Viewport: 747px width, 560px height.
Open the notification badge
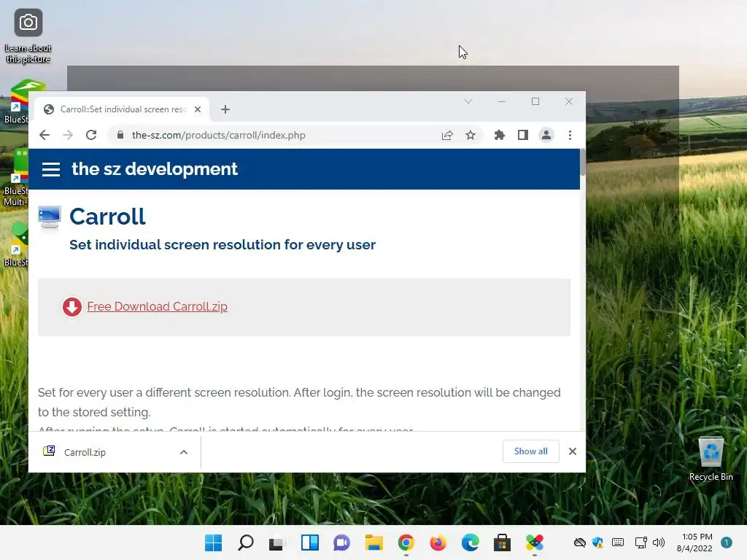point(726,542)
